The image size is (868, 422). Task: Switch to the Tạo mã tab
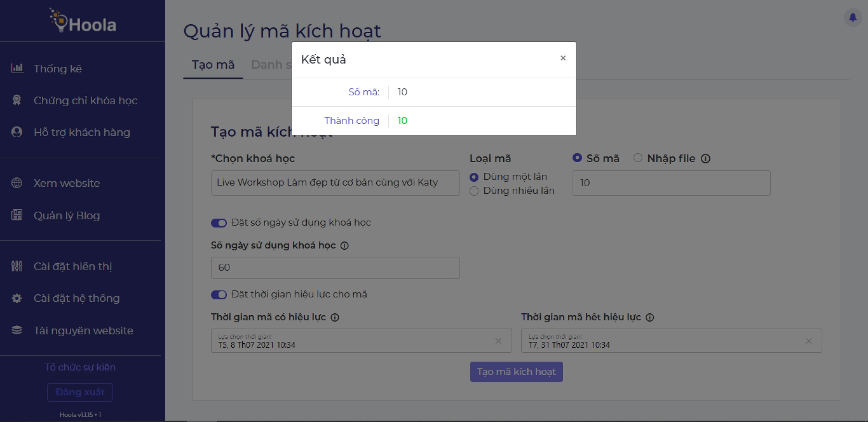(x=213, y=65)
